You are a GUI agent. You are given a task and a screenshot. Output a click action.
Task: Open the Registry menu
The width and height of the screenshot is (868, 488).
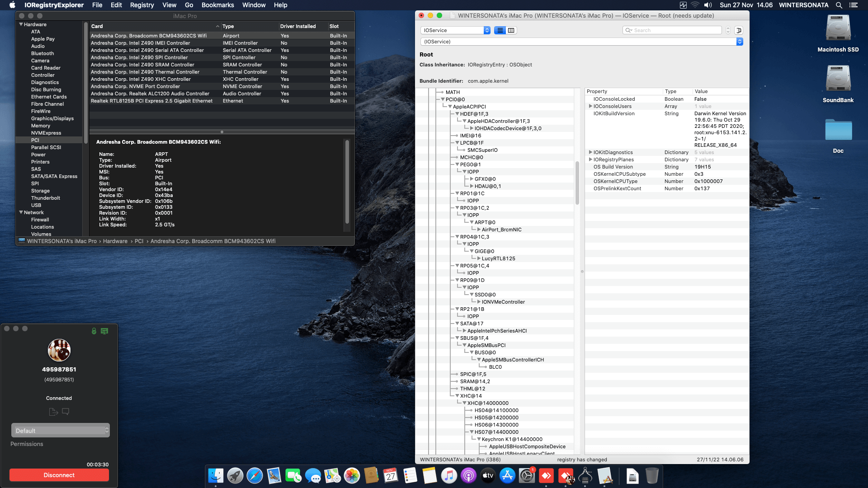142,5
